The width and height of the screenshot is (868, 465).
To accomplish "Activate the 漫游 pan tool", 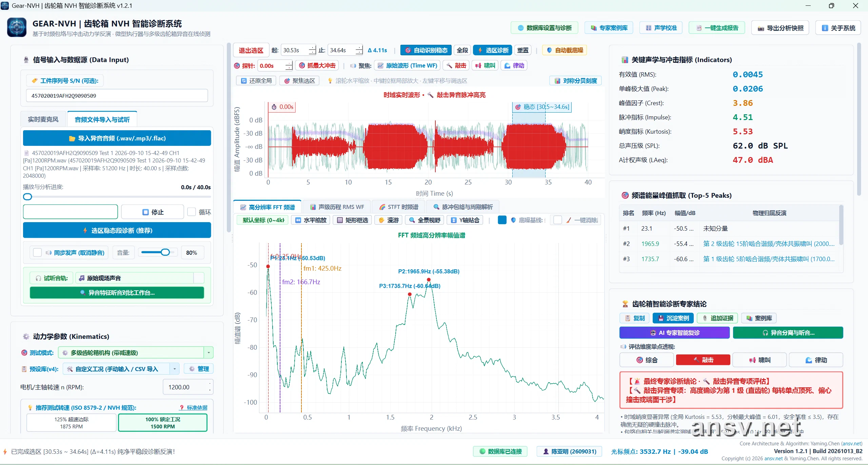I will (x=388, y=220).
